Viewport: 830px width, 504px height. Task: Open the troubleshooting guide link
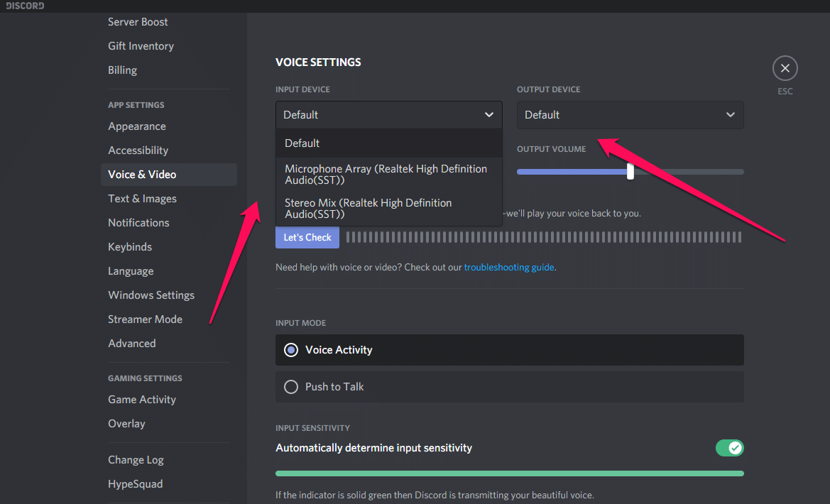pos(508,268)
